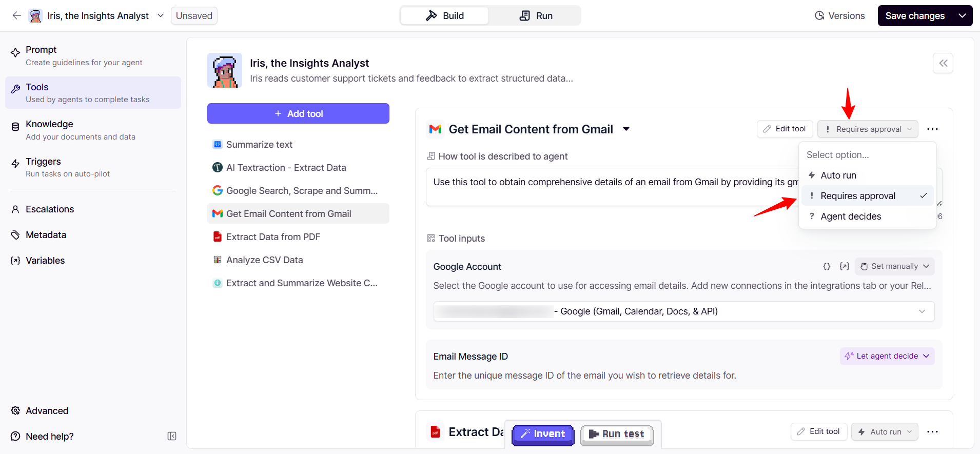
Task: Open Google account selection dropdown
Action: (x=684, y=311)
